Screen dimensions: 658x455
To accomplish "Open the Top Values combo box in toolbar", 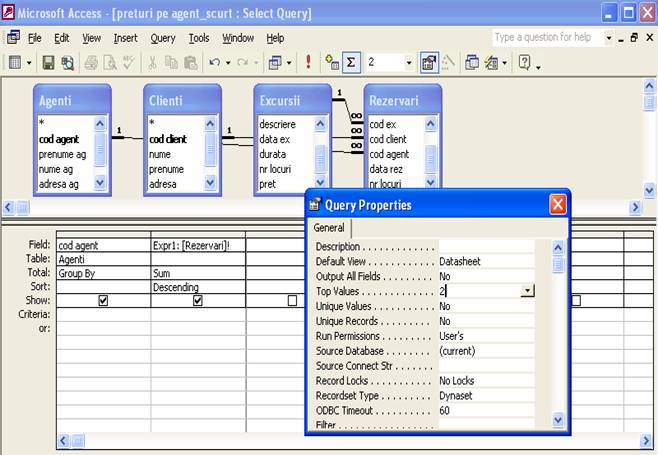I will click(408, 62).
